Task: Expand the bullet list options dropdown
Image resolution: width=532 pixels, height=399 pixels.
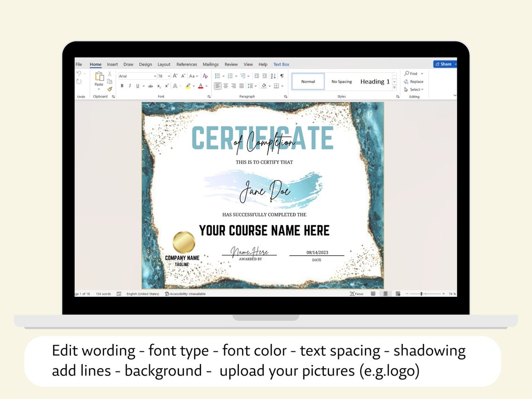Action: (224, 76)
